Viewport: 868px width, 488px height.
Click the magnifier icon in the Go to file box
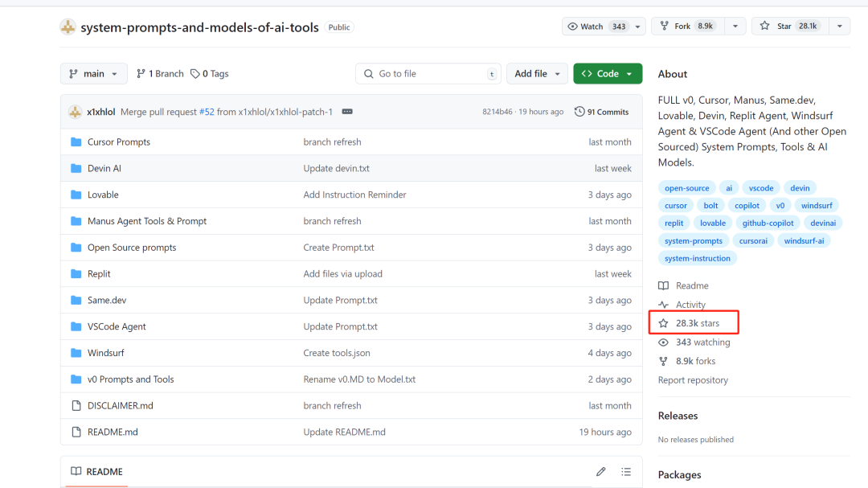click(x=369, y=74)
